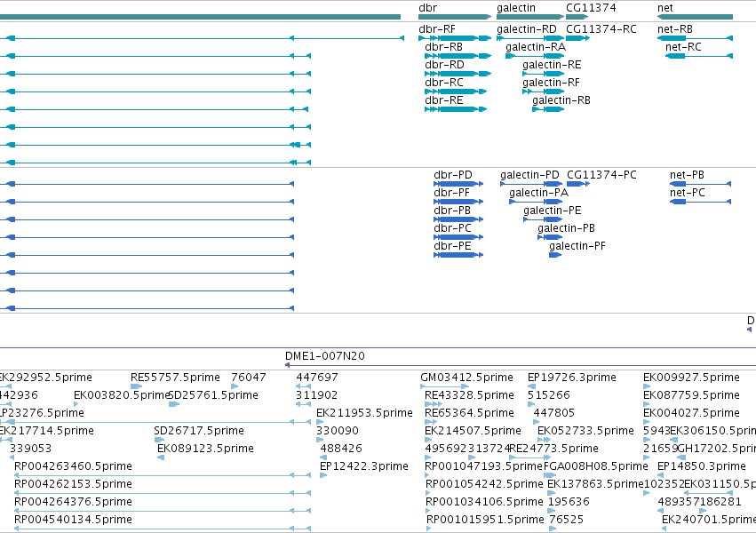The width and height of the screenshot is (756, 533).
Task: Select galectin-RE transcript label
Action: (x=552, y=65)
